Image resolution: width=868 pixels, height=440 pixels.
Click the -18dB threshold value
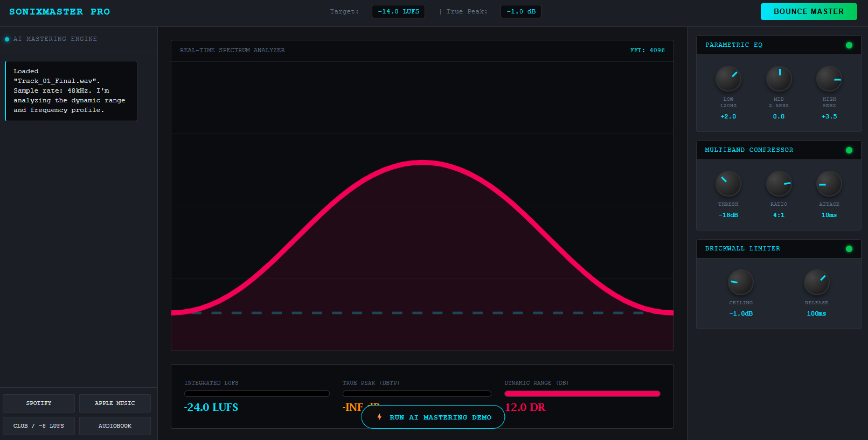[x=728, y=215]
